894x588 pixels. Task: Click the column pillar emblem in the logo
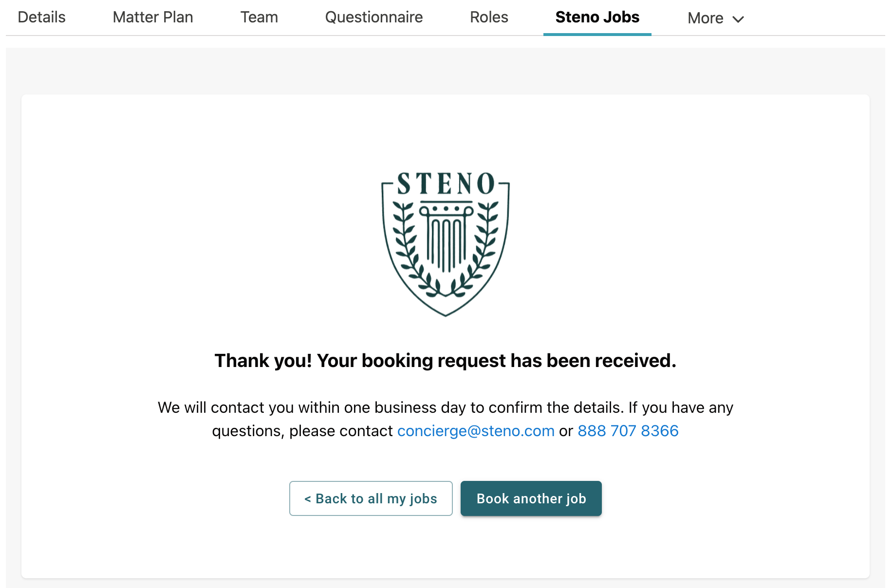tap(446, 237)
